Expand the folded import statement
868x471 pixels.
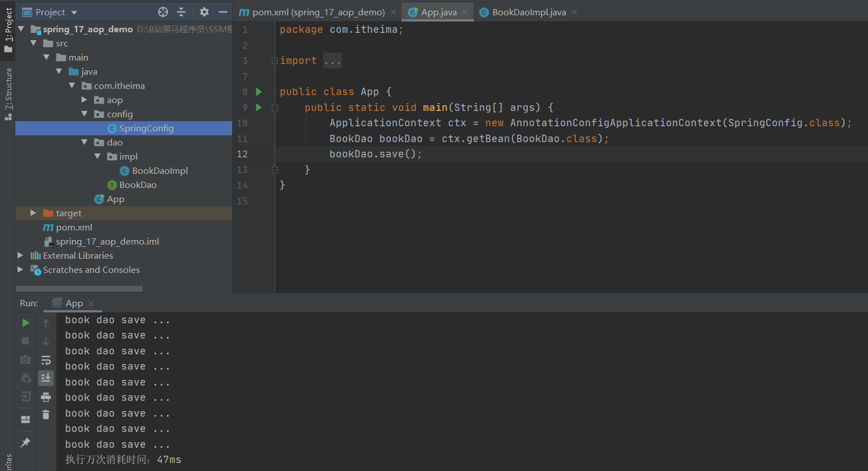point(275,61)
